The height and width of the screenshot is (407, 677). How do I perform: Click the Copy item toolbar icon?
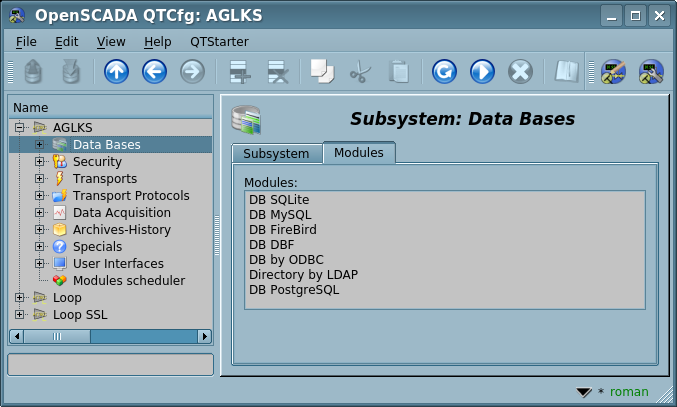[x=321, y=72]
